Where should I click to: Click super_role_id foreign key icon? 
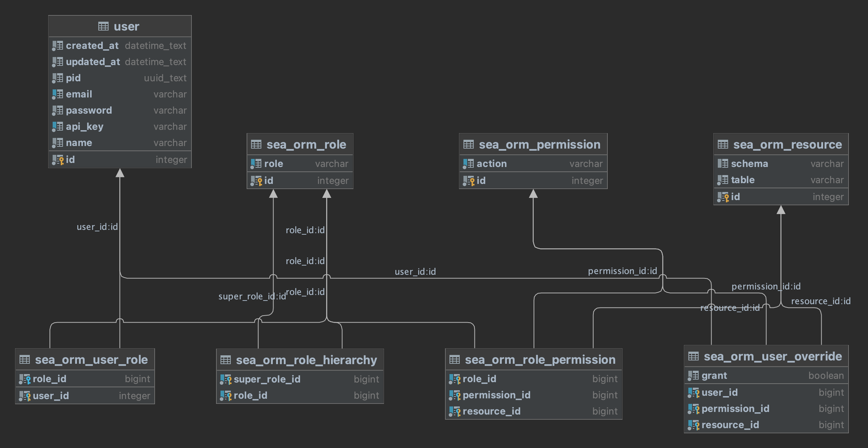(226, 379)
